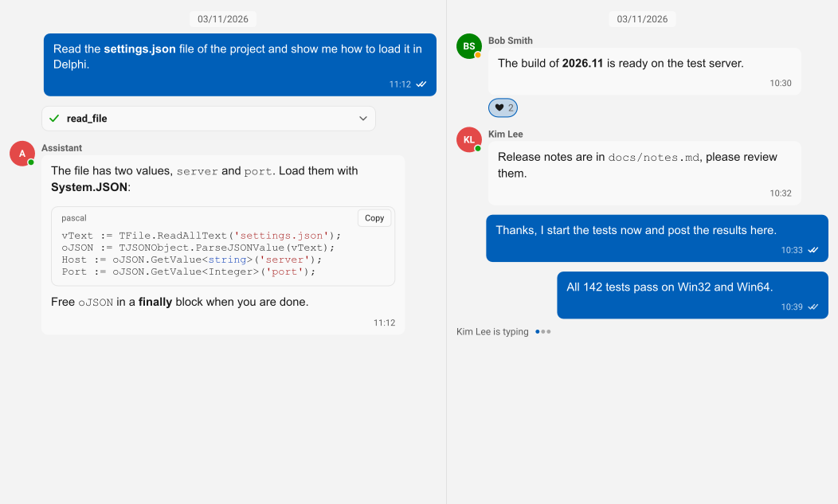Click the 'docs/notes.md' inline code
The image size is (838, 504).
[x=654, y=158]
